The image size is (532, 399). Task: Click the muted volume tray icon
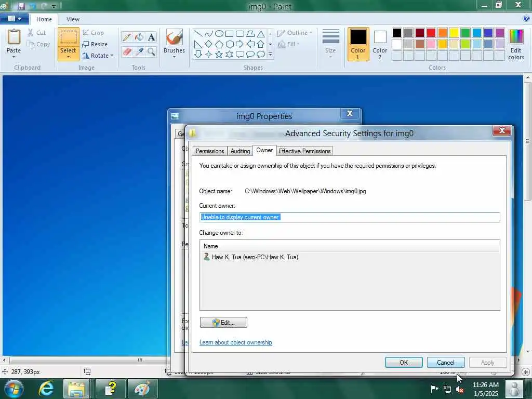pyautogui.click(x=460, y=389)
